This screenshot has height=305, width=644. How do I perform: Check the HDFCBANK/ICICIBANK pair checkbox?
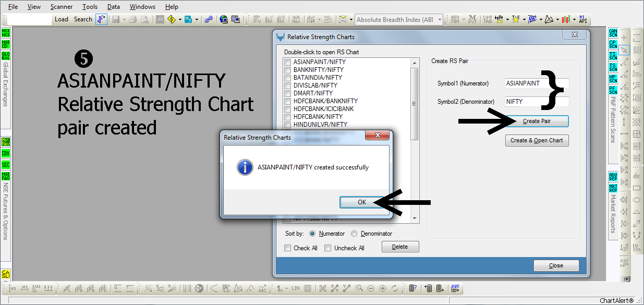click(287, 109)
